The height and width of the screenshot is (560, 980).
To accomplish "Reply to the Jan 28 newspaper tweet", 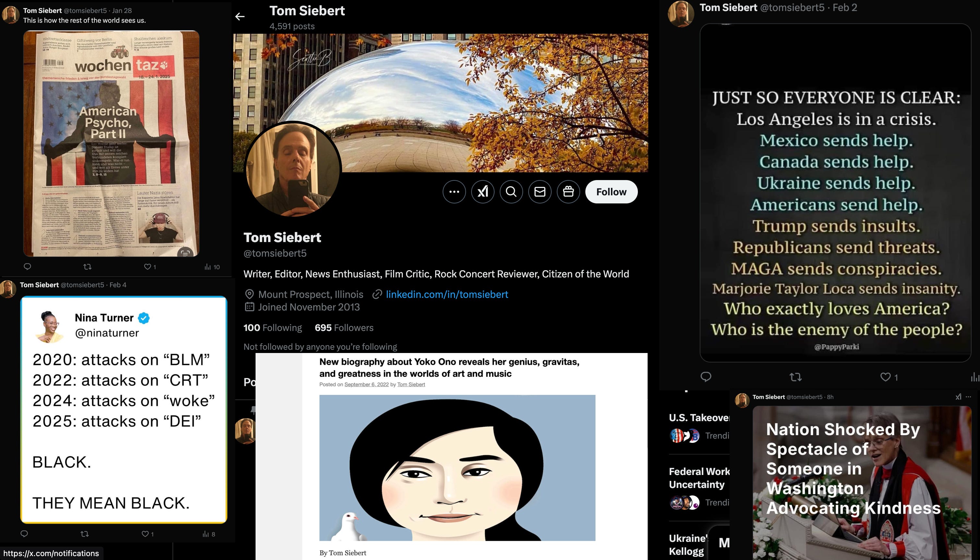I will [x=27, y=267].
